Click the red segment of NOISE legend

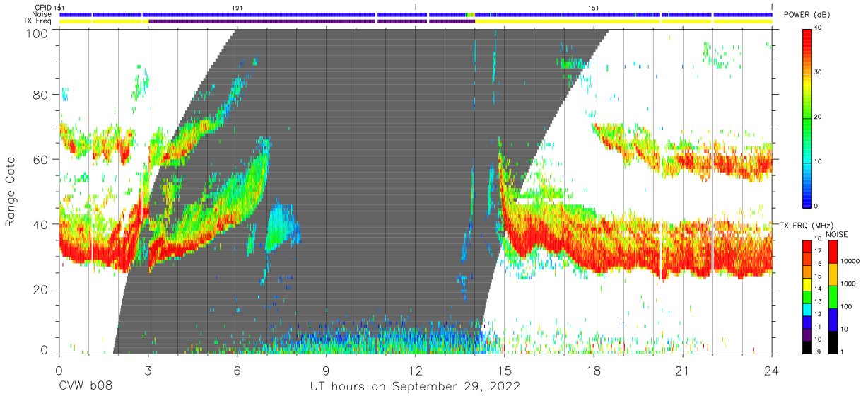pos(834,252)
